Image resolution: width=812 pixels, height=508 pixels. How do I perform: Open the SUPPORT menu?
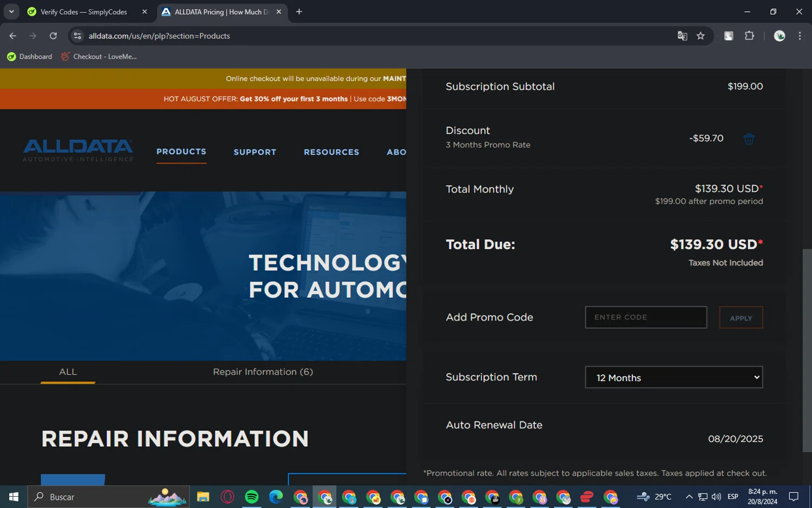pyautogui.click(x=255, y=152)
